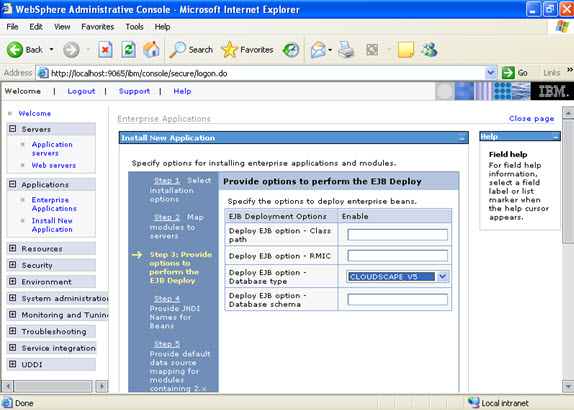
Task: Click the Class path input field
Action: [398, 235]
